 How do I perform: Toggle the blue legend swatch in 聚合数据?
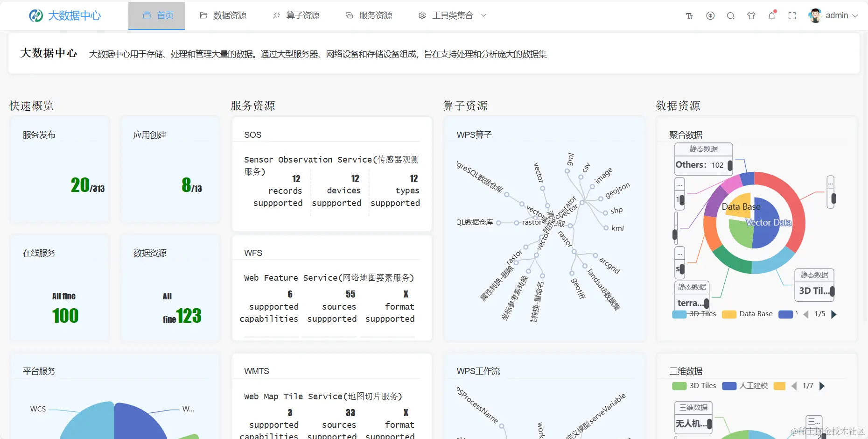[x=786, y=314]
